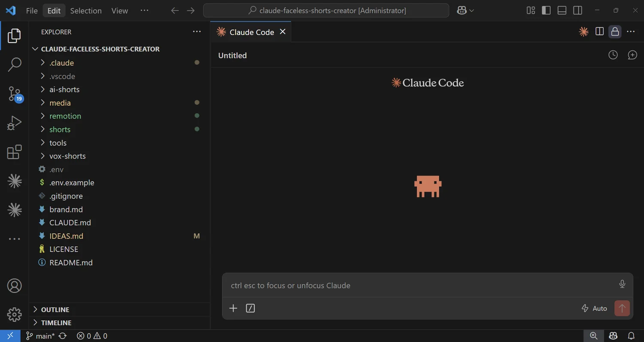Open errors and warnings count

[92, 336]
